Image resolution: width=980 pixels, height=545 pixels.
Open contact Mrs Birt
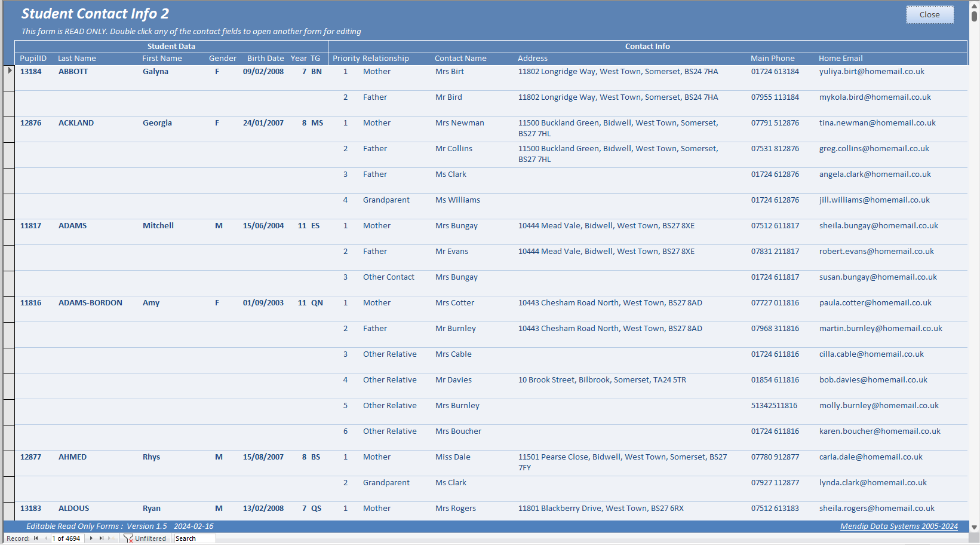click(450, 72)
